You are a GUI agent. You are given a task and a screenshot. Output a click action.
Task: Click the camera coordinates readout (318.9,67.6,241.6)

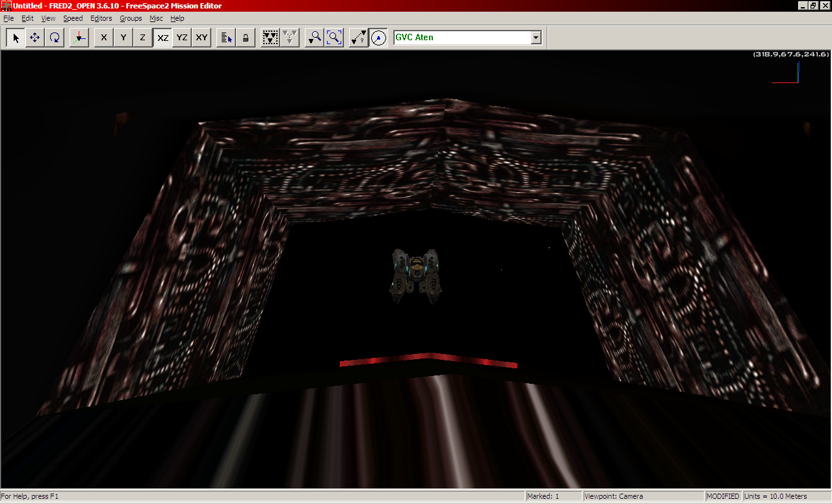791,55
